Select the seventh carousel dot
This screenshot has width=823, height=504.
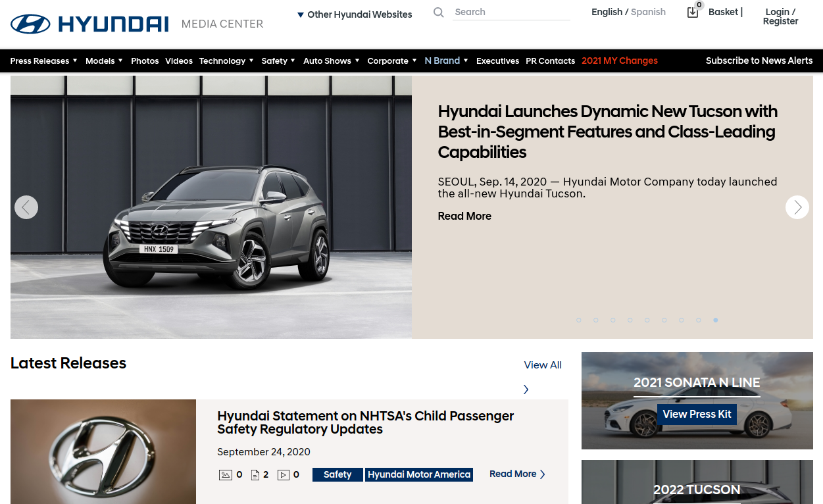point(682,320)
